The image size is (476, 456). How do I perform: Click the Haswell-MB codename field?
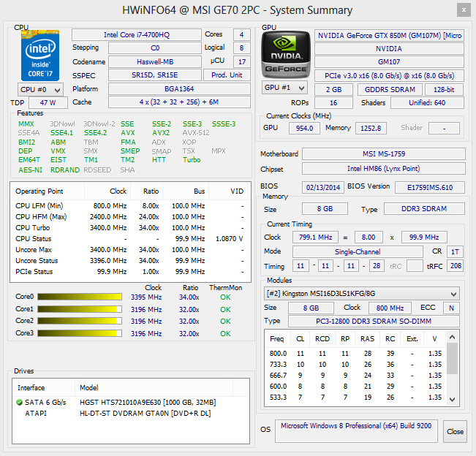155,61
